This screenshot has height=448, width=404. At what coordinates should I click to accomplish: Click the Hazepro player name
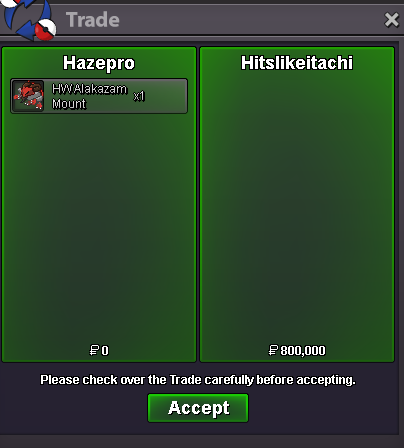click(99, 63)
